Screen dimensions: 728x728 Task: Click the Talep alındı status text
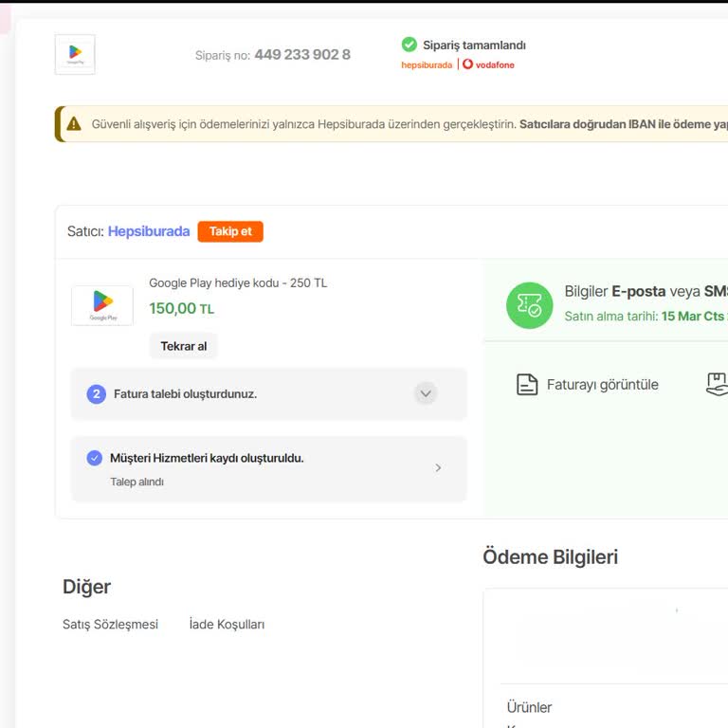tap(136, 482)
